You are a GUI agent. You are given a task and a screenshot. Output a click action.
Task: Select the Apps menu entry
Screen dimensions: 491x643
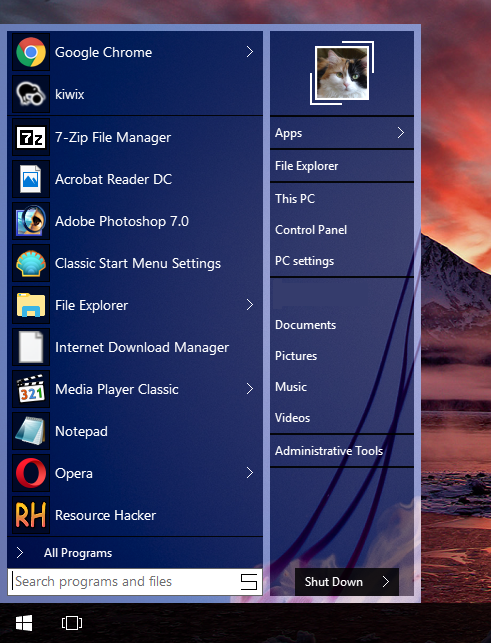(342, 133)
